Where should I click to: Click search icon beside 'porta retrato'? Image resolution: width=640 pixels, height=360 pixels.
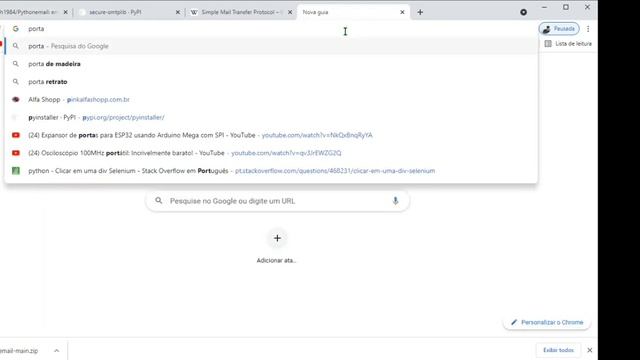[16, 82]
